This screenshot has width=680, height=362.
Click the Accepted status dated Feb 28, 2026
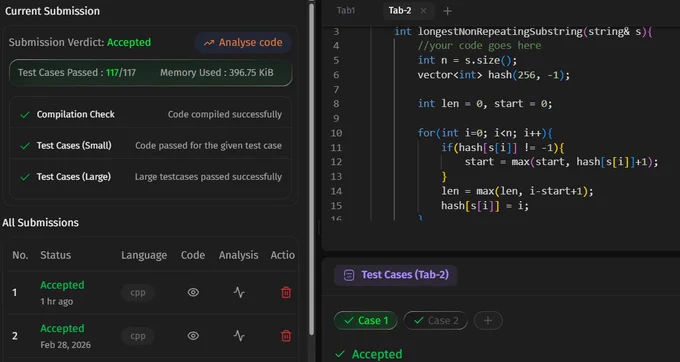pyautogui.click(x=62, y=329)
